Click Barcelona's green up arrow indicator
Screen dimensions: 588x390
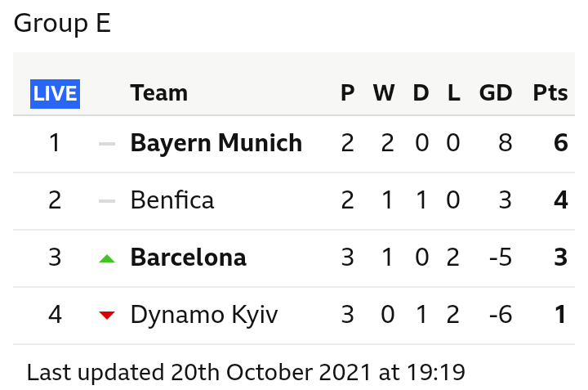point(107,258)
